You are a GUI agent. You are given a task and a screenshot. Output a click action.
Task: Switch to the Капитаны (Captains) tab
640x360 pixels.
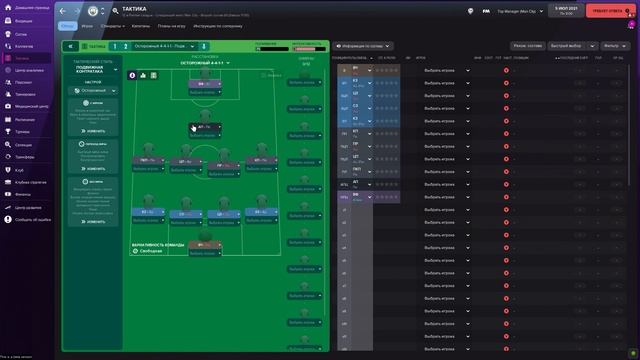coord(140,26)
